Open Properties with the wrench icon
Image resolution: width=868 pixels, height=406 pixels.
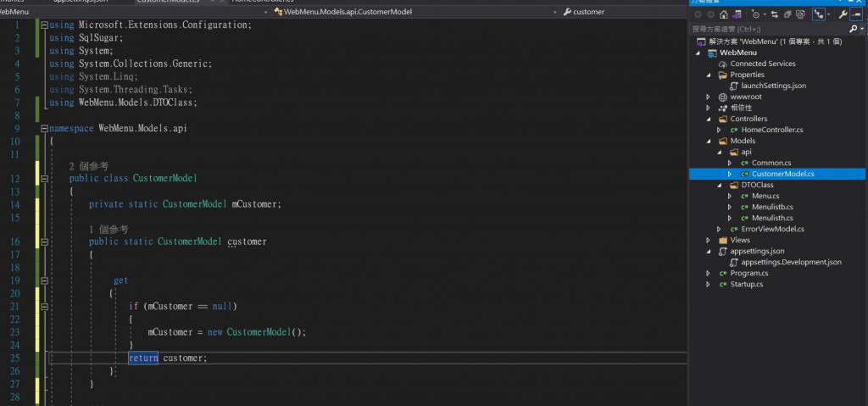(x=843, y=14)
